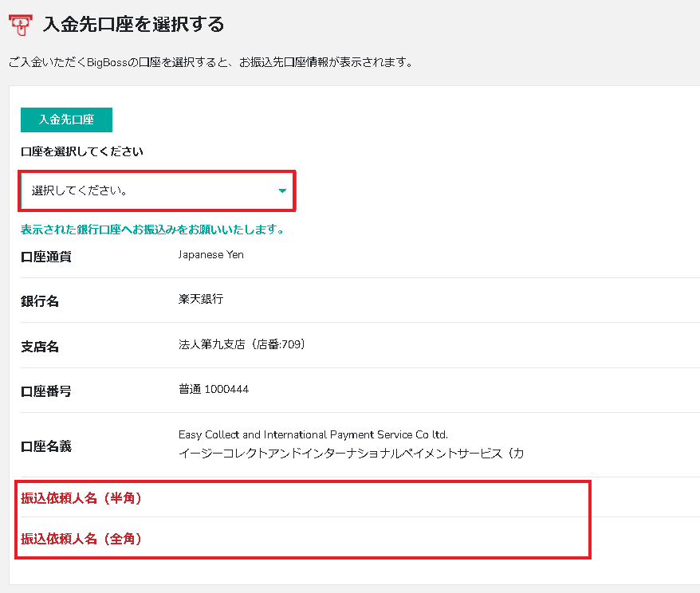Select the value Japanese Yen
This screenshot has height=593, width=700.
tap(210, 255)
